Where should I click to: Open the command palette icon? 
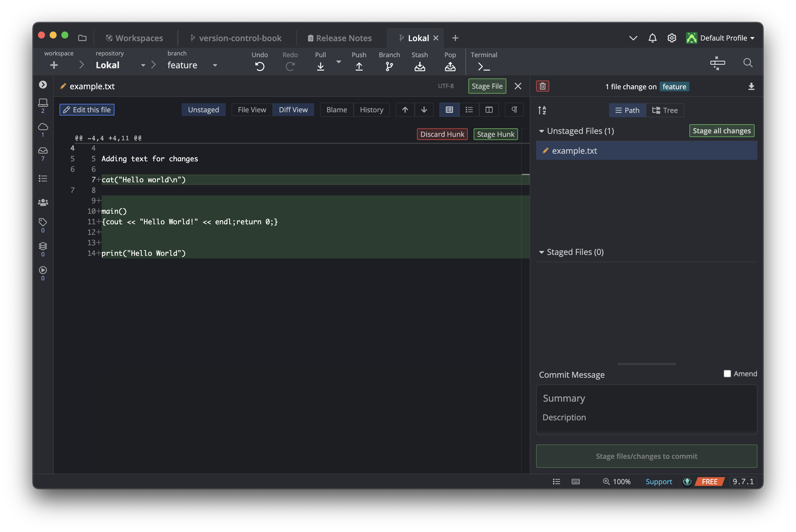(717, 63)
